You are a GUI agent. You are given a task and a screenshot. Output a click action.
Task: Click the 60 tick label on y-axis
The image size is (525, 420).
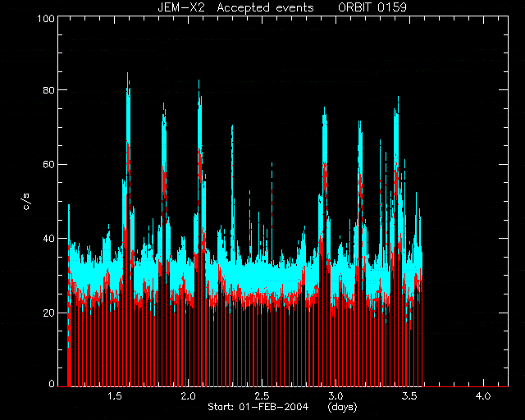(x=48, y=165)
